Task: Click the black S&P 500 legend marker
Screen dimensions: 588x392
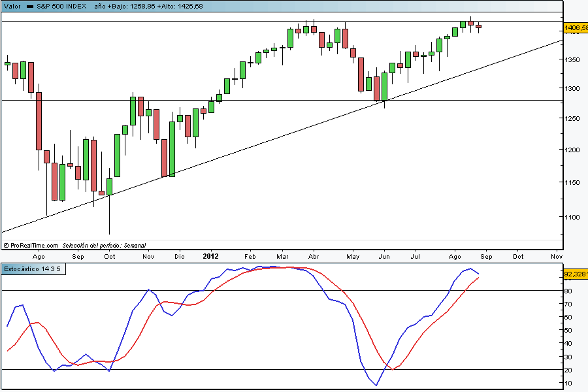Action: click(30, 5)
